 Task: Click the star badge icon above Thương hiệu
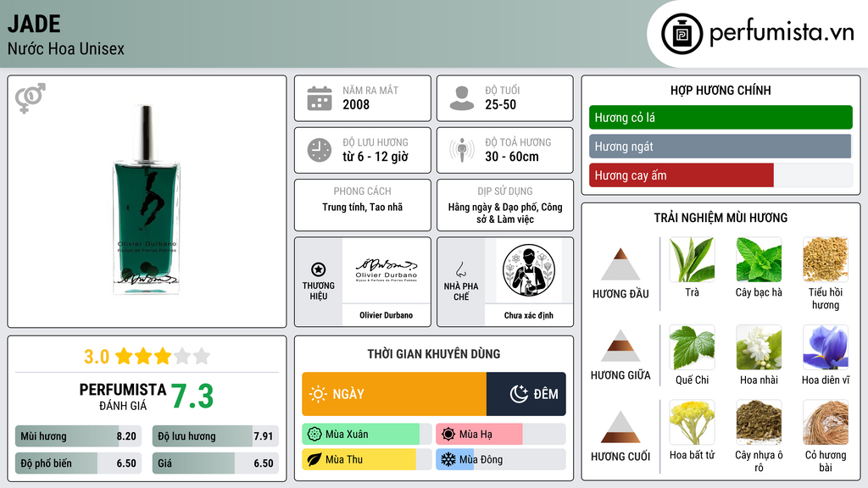pyautogui.click(x=319, y=269)
